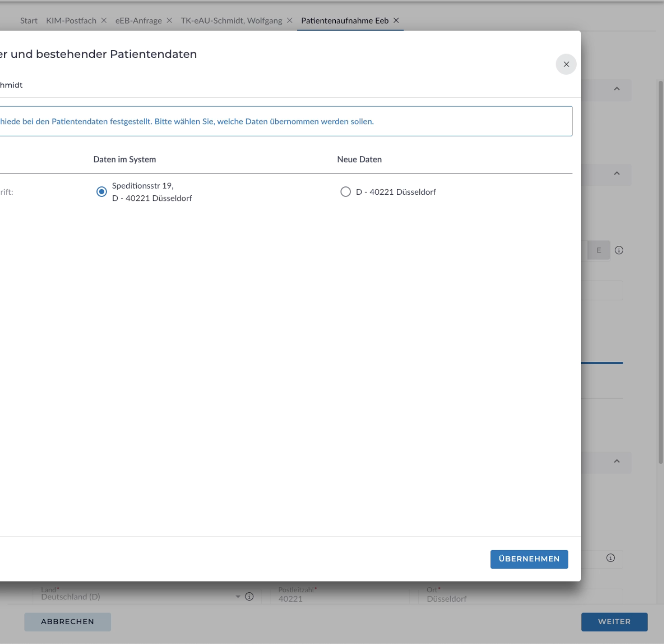The height and width of the screenshot is (644, 664).
Task: Click the vertical scrollbar on the right
Action: click(660, 272)
